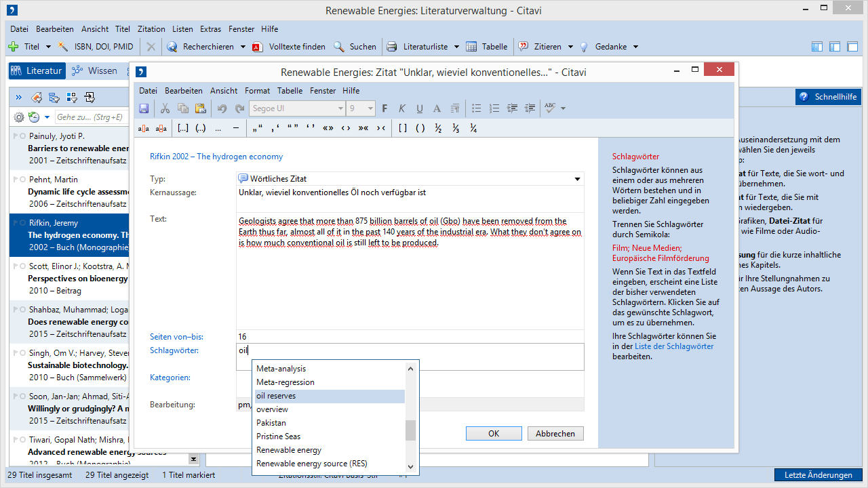The width and height of the screenshot is (868, 488).
Task: Open the Listen menu in main window
Action: pyautogui.click(x=182, y=29)
